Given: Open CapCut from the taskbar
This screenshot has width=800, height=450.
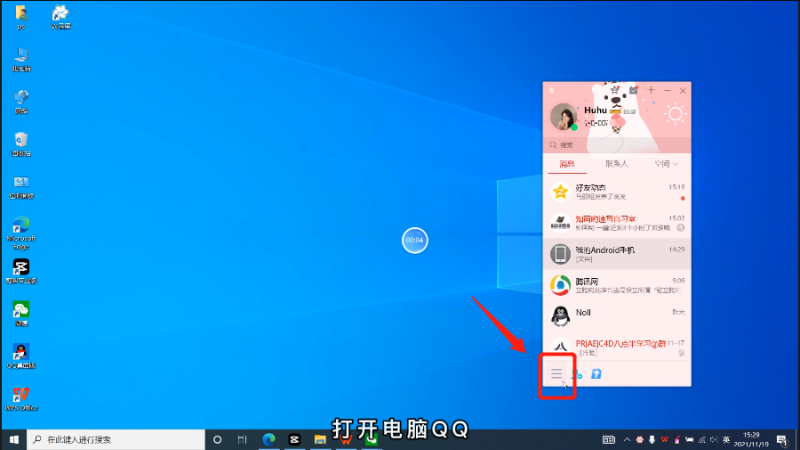Looking at the screenshot, I should [294, 439].
